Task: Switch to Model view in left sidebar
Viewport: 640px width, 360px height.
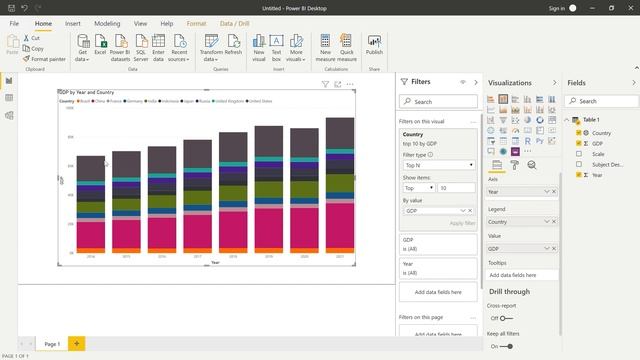Action: pyautogui.click(x=9, y=116)
